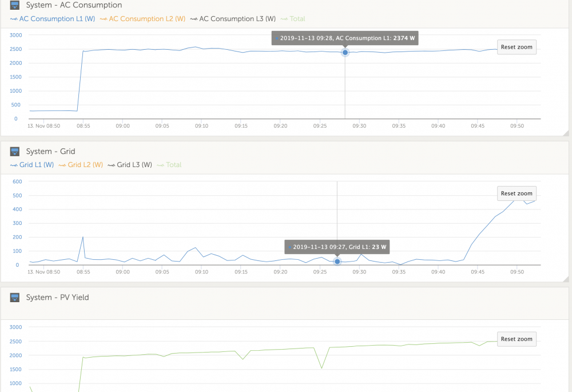Reset zoom on PV Yield chart
572x392 pixels.
[517, 339]
